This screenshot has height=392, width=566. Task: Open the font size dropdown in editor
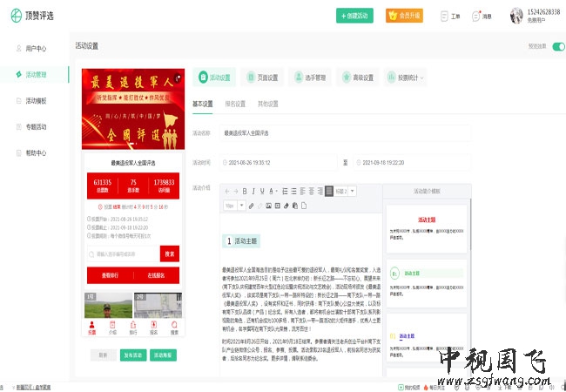coord(232,206)
